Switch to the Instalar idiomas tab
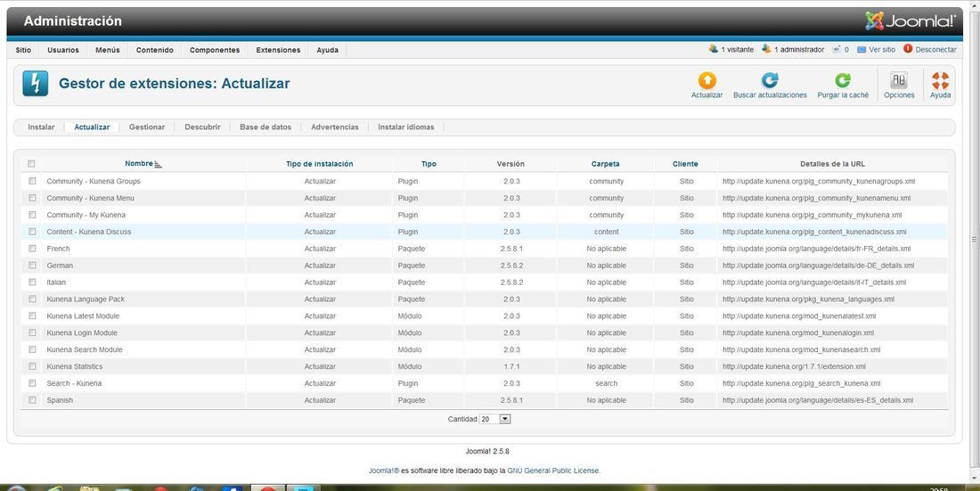 click(406, 127)
